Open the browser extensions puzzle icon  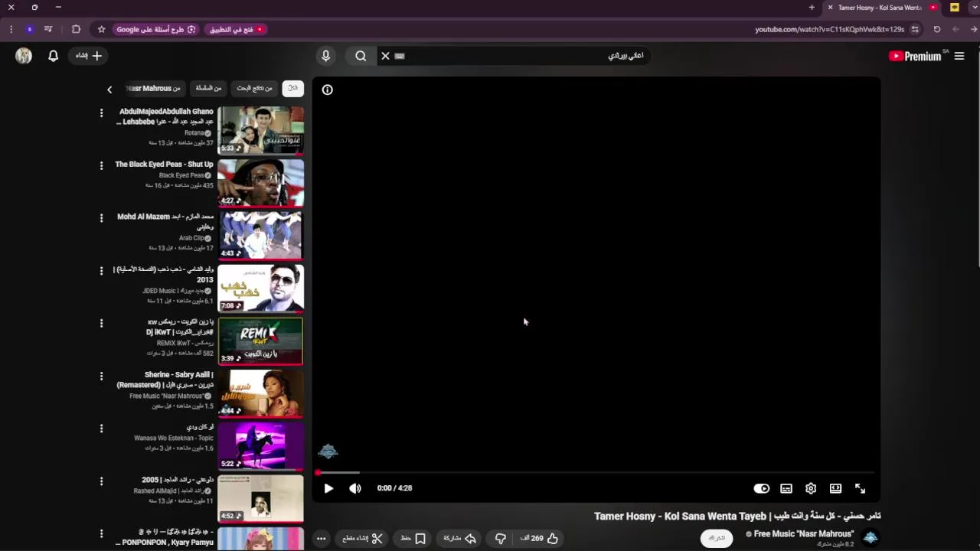[x=76, y=29]
